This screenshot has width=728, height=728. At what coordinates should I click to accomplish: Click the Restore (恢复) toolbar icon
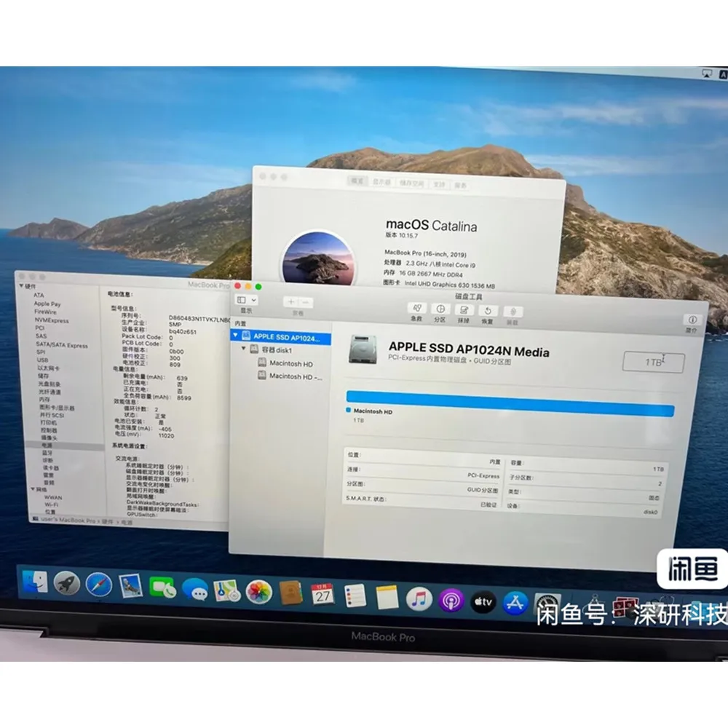pyautogui.click(x=489, y=311)
